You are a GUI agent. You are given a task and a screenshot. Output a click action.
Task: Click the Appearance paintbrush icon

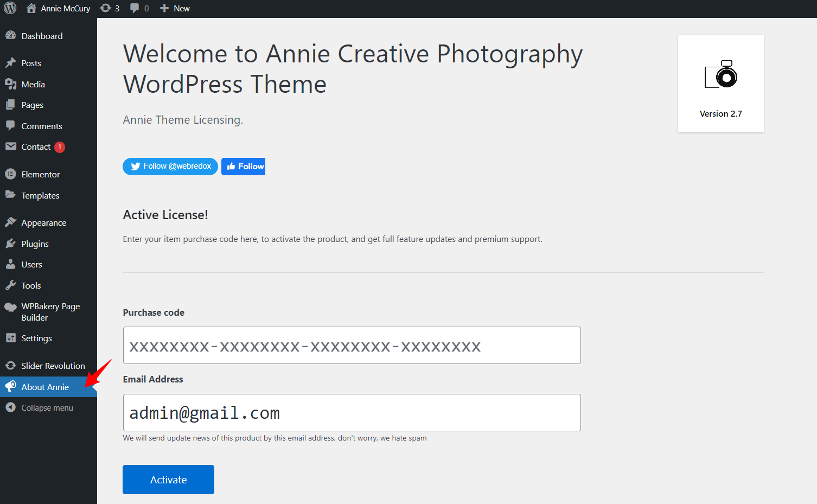tap(10, 222)
